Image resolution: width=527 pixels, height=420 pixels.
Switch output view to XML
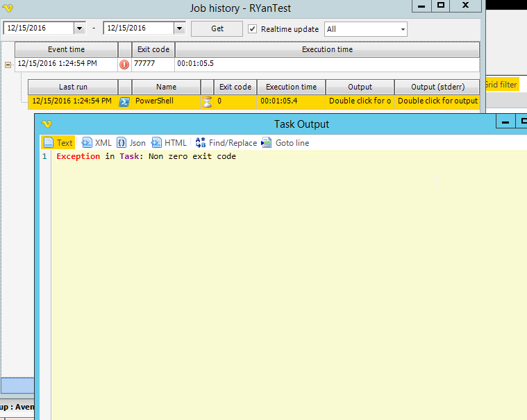[x=97, y=143]
